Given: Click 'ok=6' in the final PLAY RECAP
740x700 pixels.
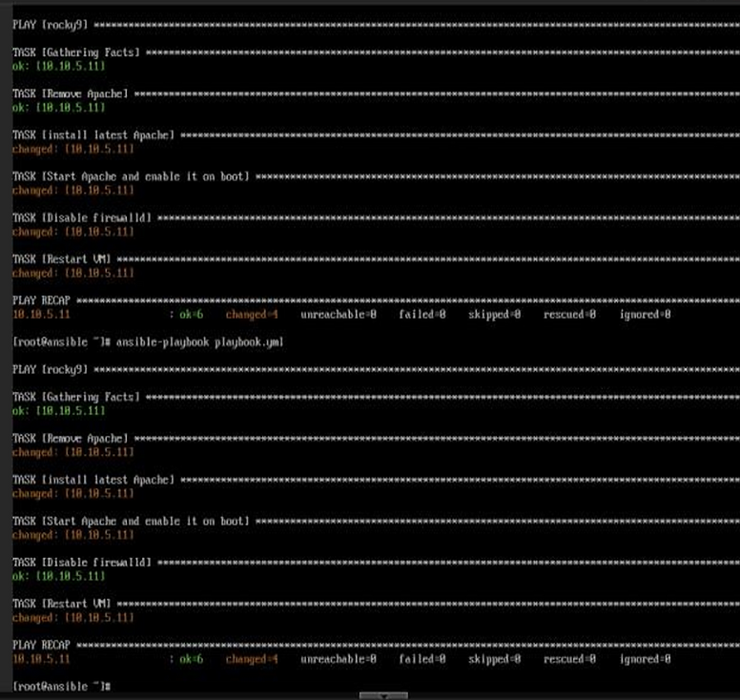Looking at the screenshot, I should [x=191, y=659].
